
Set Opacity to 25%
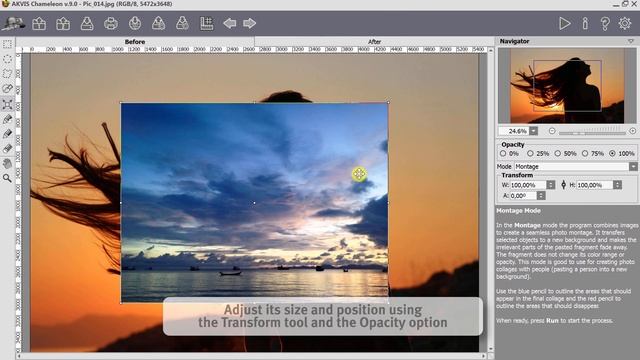coord(530,153)
